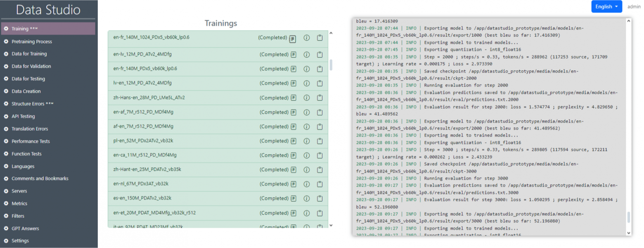Screen dimensions: 644x248
Task: Click clipboard icon for zh-Hant-en_25M_PDATv2_vb35k
Action: (x=320, y=170)
